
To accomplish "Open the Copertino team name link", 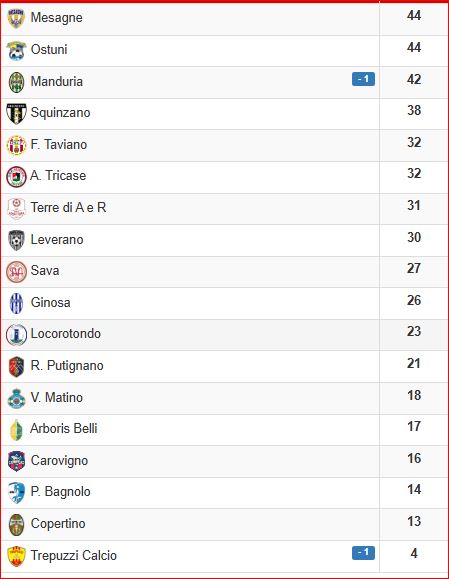I will 58,523.
